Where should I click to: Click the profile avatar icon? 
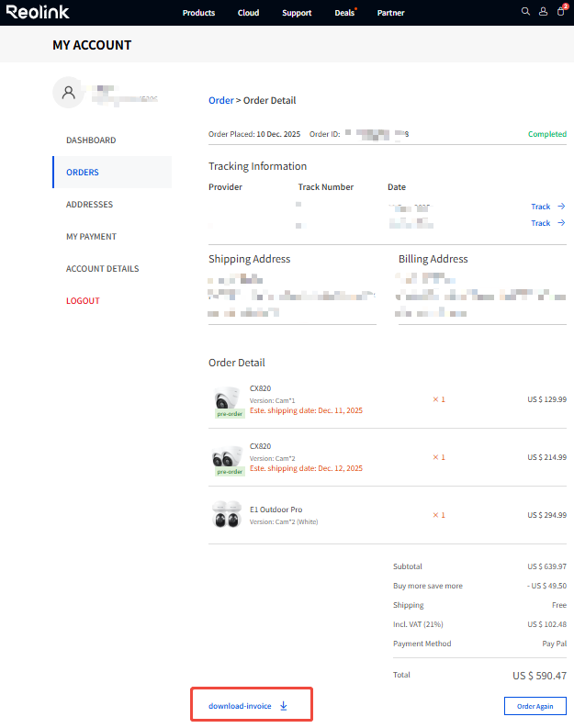click(x=68, y=93)
